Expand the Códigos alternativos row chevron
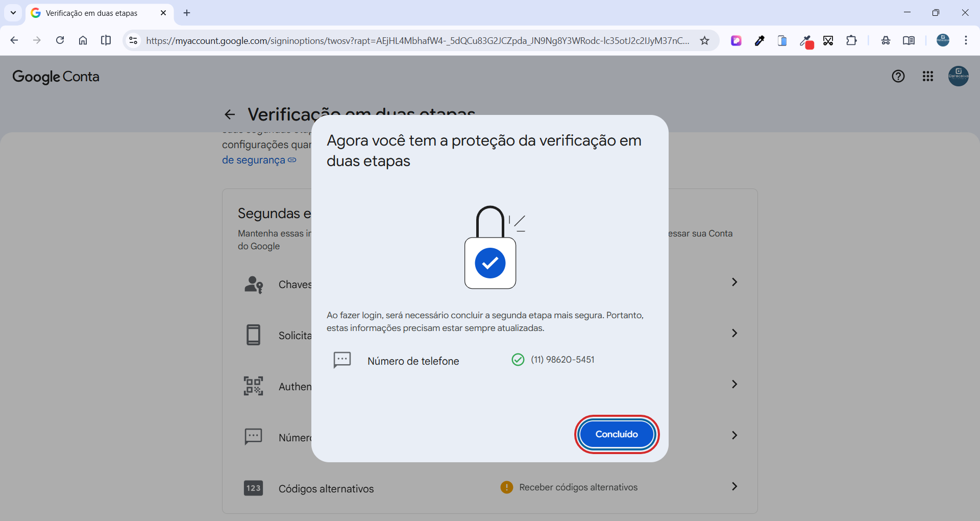This screenshot has height=521, width=980. tap(734, 486)
